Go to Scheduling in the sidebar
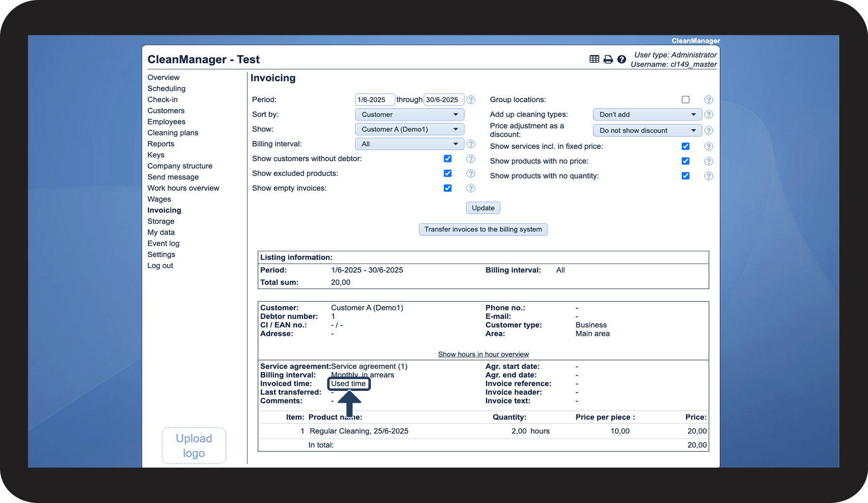 pyautogui.click(x=167, y=89)
